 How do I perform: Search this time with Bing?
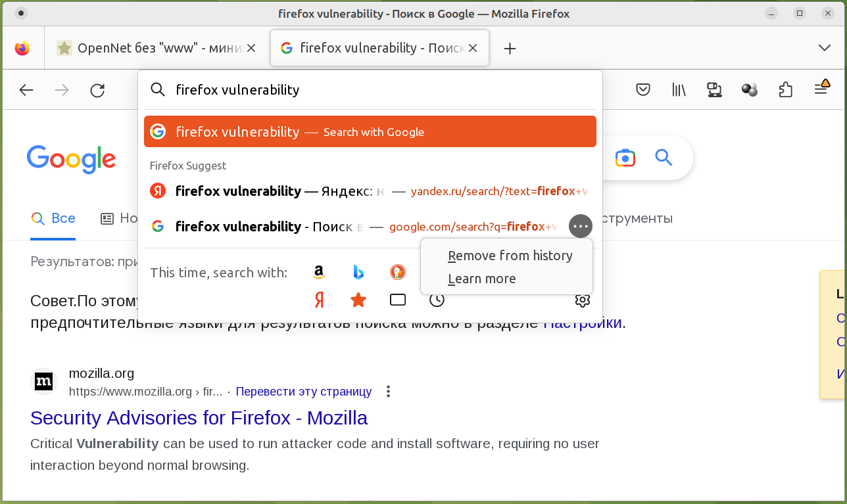[358, 272]
